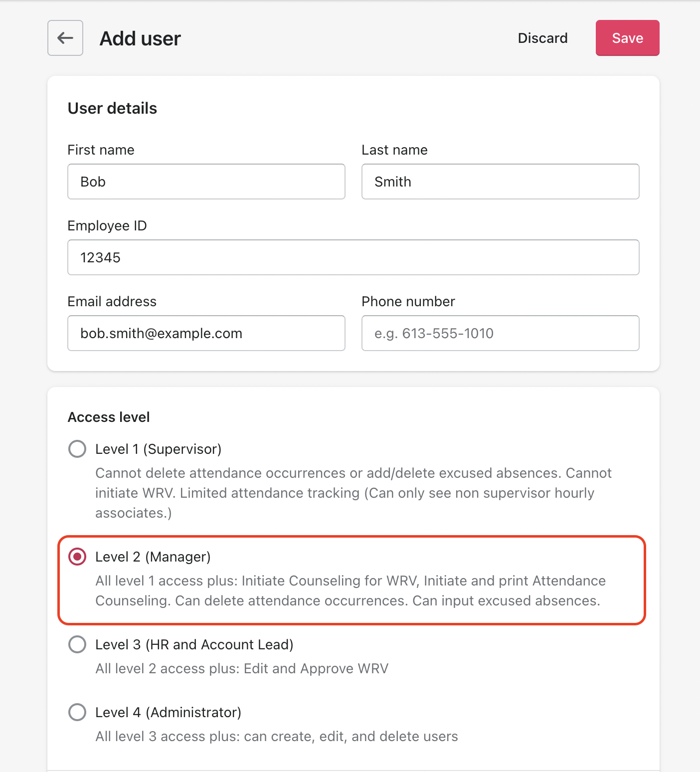
Task: Save the new user
Action: click(x=627, y=38)
